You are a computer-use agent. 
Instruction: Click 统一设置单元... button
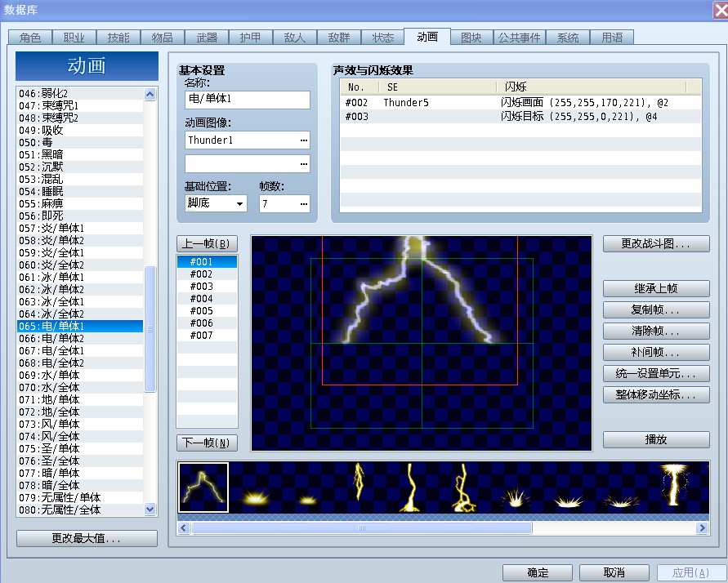pyautogui.click(x=656, y=373)
